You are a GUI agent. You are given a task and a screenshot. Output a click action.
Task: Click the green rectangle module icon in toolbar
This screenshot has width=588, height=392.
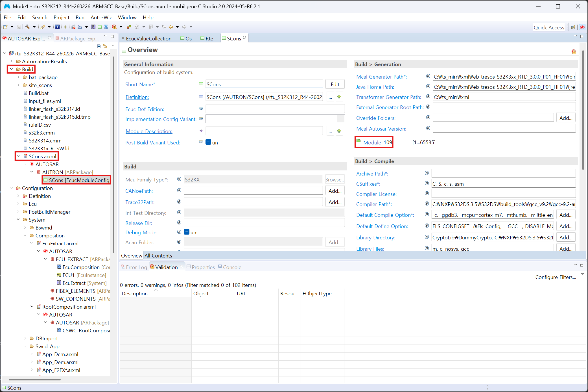(x=100, y=27)
